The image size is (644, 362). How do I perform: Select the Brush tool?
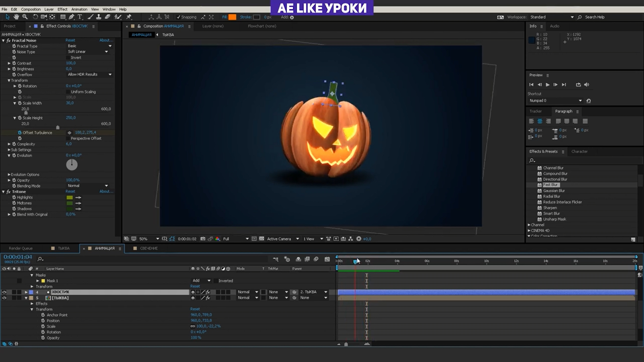tap(90, 17)
